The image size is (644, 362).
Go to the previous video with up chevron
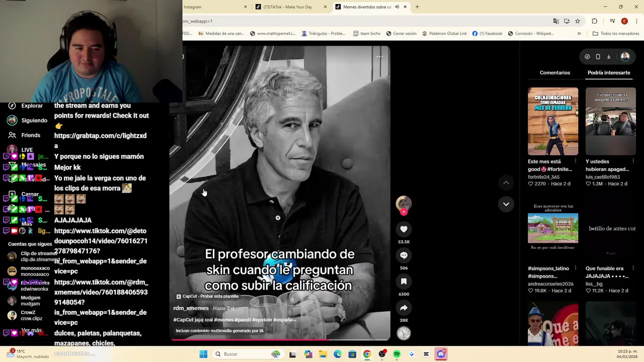coord(506,183)
